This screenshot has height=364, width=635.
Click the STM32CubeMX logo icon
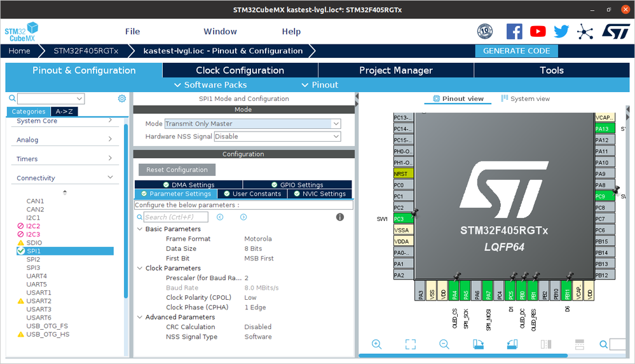(22, 32)
